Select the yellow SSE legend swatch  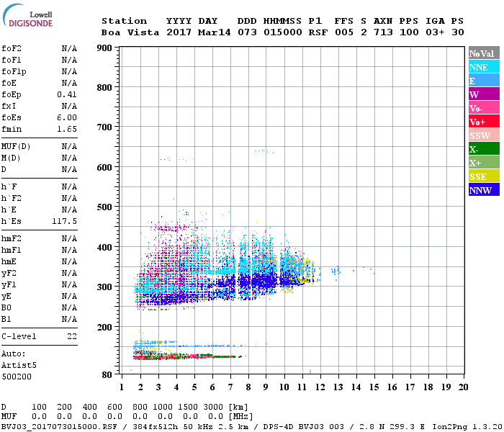(483, 176)
